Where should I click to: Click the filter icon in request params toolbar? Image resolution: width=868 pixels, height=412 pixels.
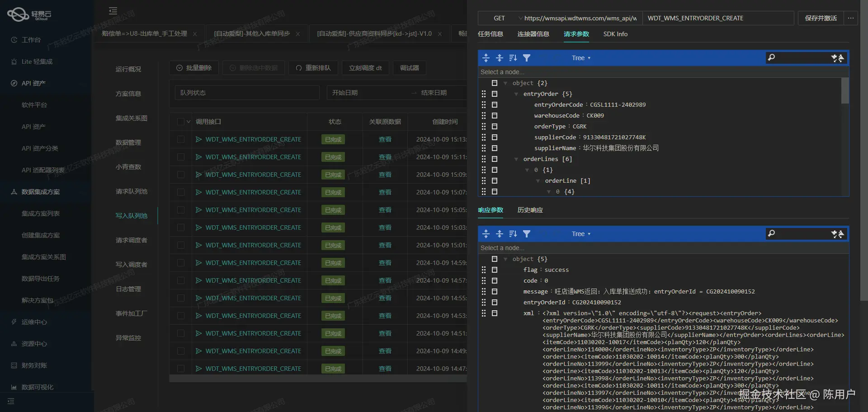point(527,58)
